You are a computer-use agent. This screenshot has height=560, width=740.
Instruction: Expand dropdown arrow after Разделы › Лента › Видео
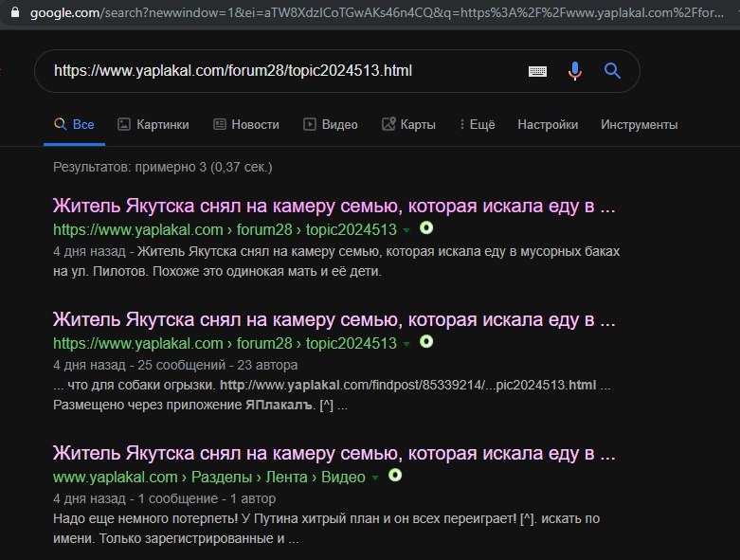tap(375, 478)
